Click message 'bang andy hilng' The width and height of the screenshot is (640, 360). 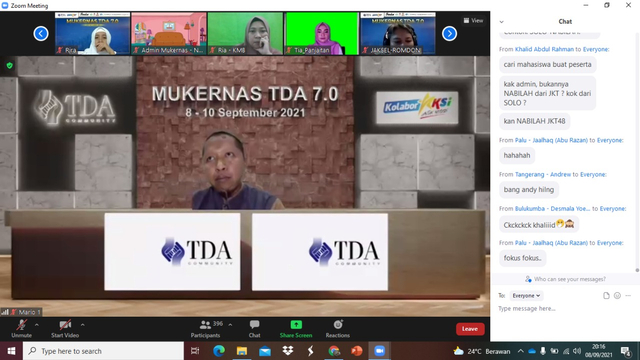click(529, 190)
